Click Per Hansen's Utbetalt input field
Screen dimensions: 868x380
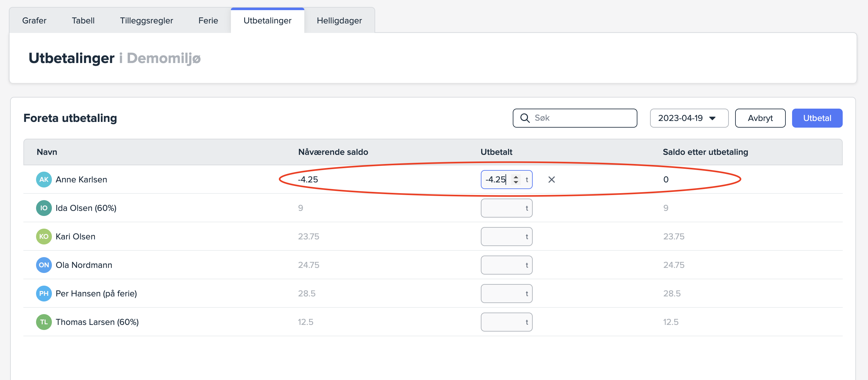point(503,293)
